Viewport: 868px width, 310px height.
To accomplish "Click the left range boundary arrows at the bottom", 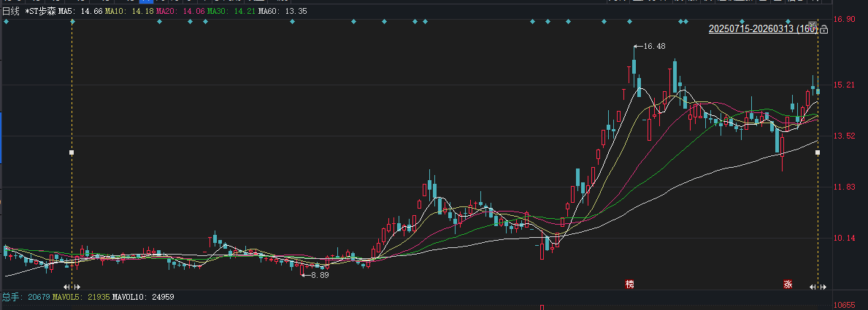I will tap(72, 287).
